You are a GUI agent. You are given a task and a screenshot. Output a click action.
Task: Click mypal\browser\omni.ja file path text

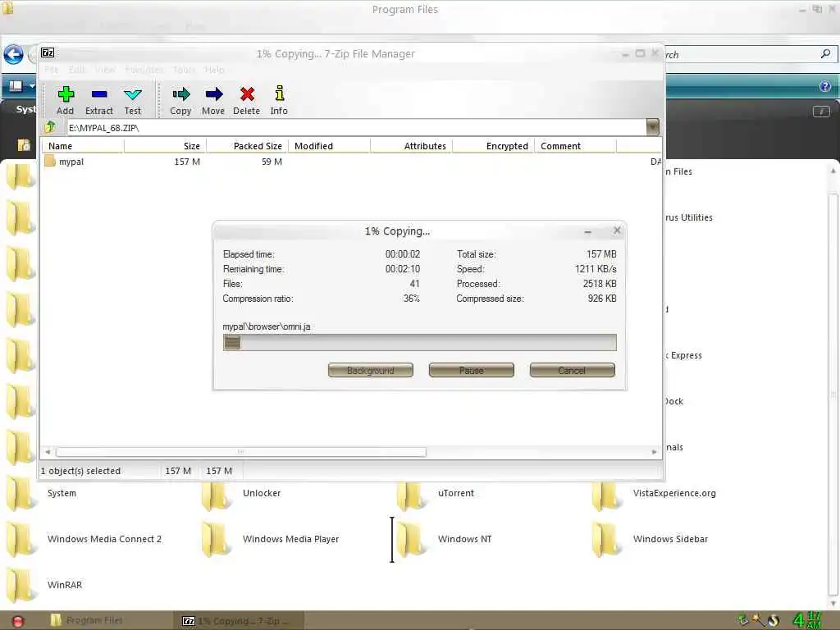[267, 326]
